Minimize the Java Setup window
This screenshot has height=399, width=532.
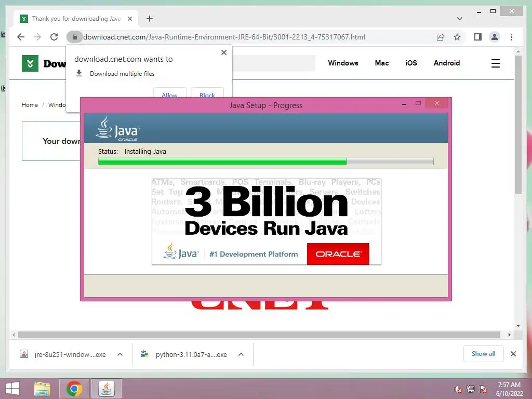[404, 104]
